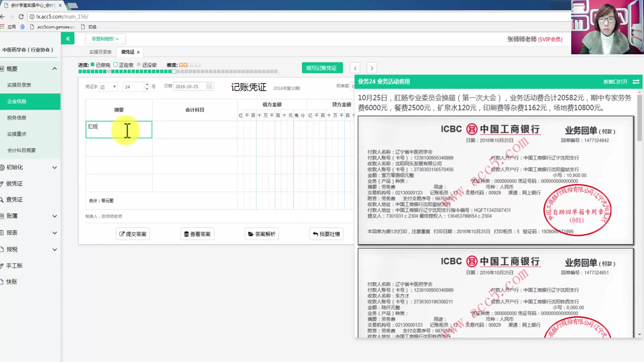Image resolution: width=644 pixels, height=362 pixels.
Task: Toggle panel swap arrows icon
Action: 636,82
